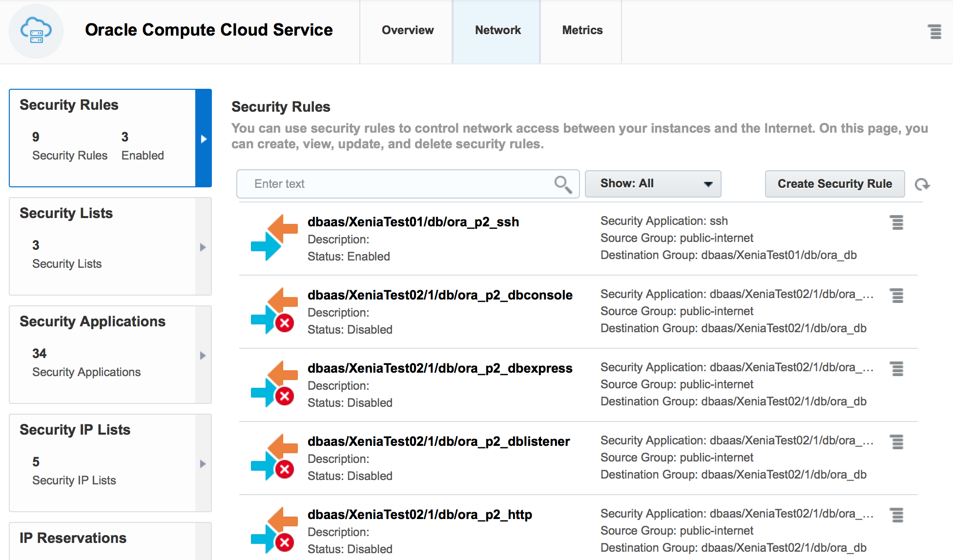Click the '9' Security Rules count
Screen dimensions: 953x560
pos(36,137)
